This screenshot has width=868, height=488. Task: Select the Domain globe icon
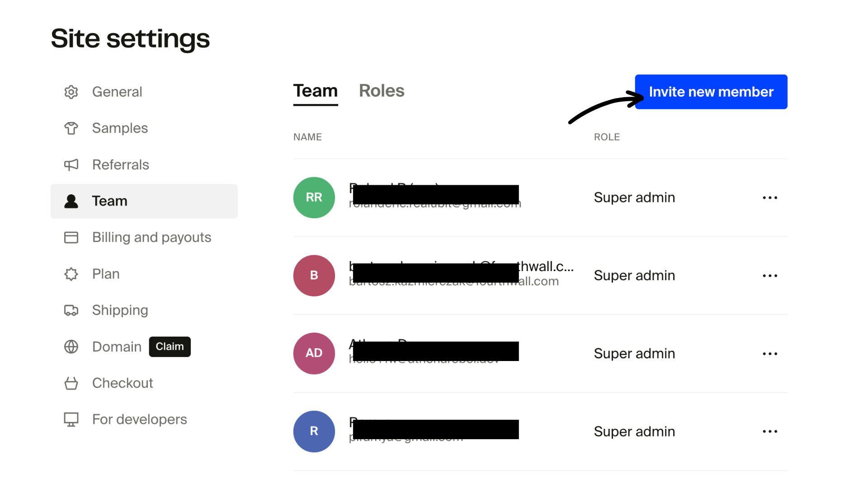tap(71, 347)
